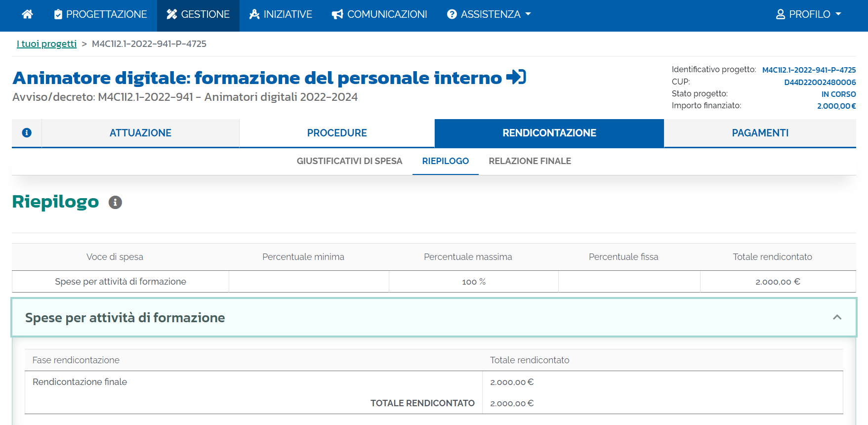Viewport: 868px width, 425px height.
Task: Collapse the Spese per attività di formazione panel
Action: pyautogui.click(x=837, y=317)
